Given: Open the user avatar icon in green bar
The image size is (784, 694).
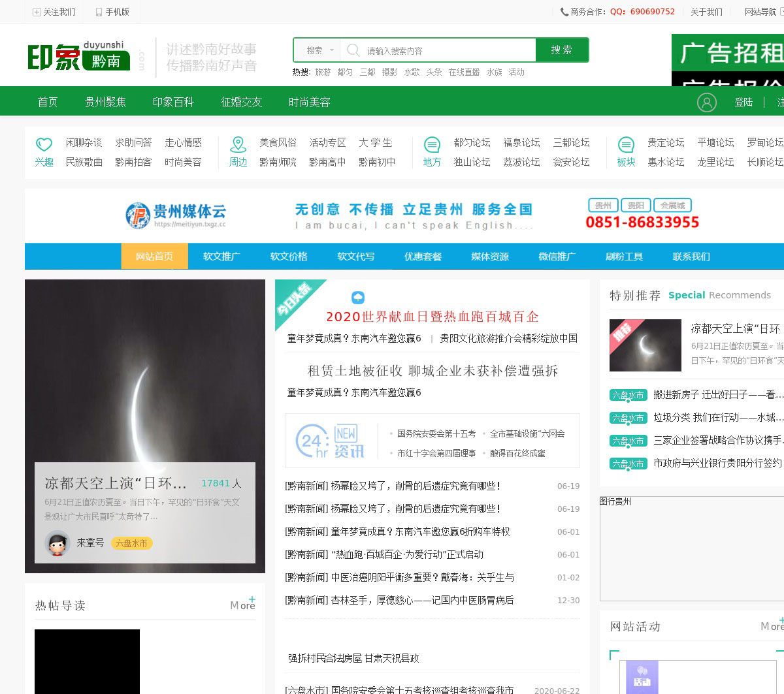Looking at the screenshot, I should tap(707, 102).
